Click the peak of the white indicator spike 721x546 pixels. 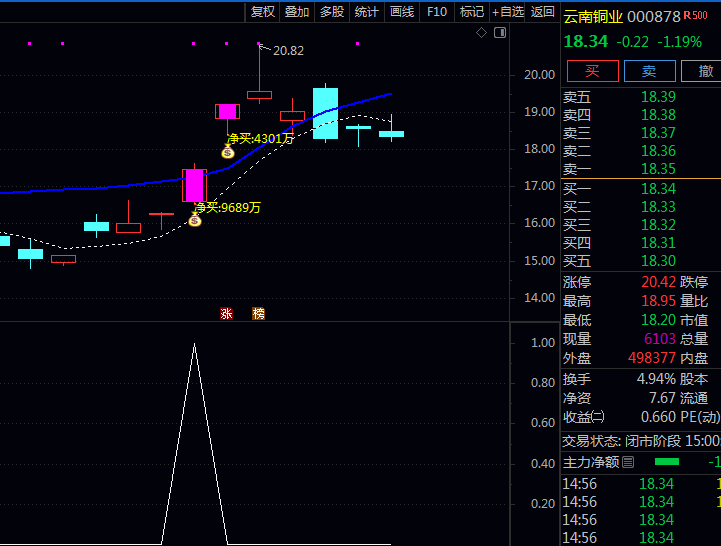195,344
